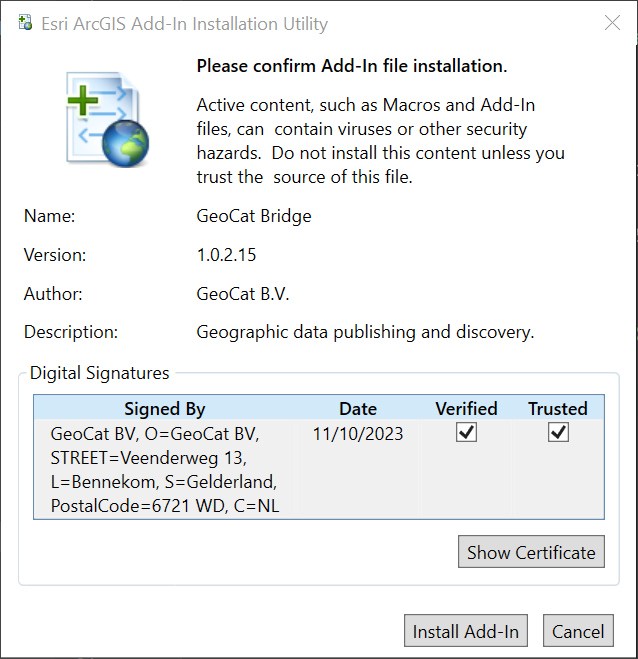Click the Verified column header

pyautogui.click(x=466, y=408)
